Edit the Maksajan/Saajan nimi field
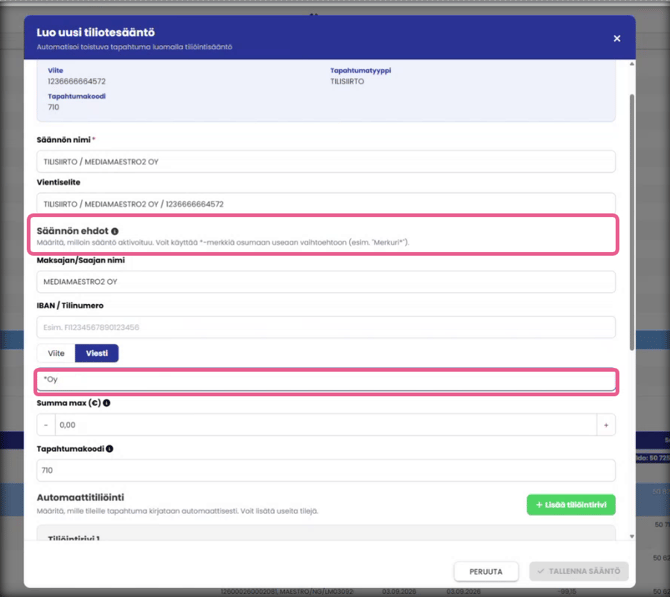Screen dimensions: 670x597 pyautogui.click(x=326, y=282)
